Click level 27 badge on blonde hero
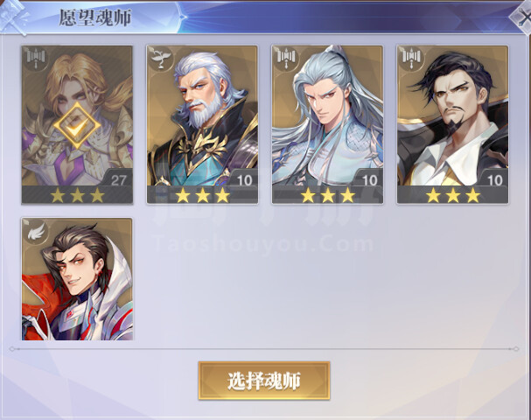Screen dimensions: 531x420 (x=118, y=179)
